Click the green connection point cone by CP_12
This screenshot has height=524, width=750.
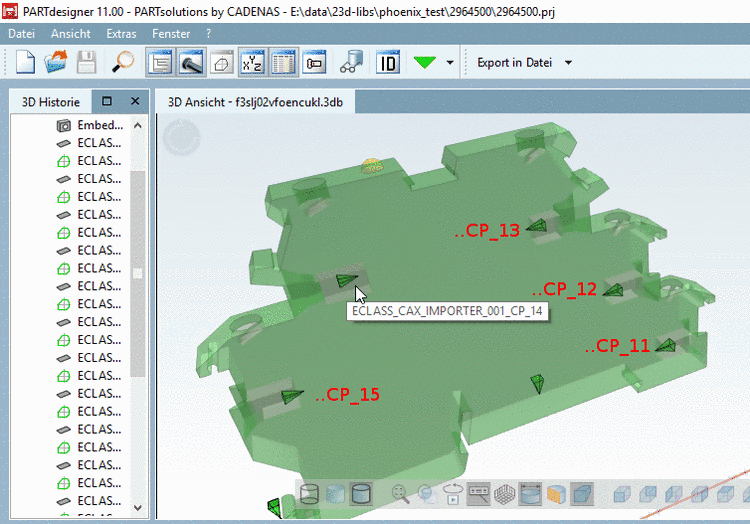point(613,290)
